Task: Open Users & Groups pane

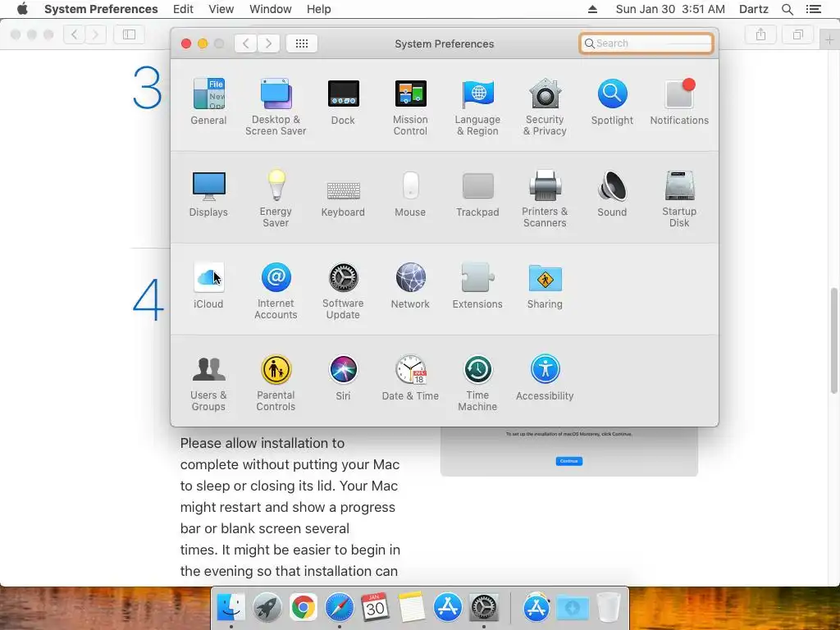Action: (x=208, y=382)
